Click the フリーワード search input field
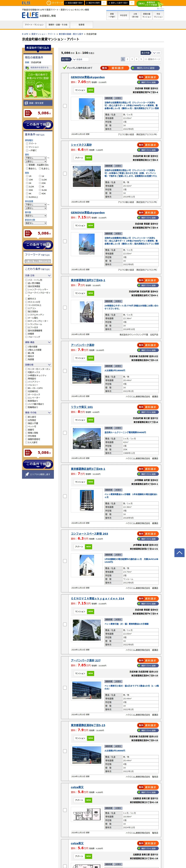This screenshot has width=186, height=868. [x=38, y=261]
